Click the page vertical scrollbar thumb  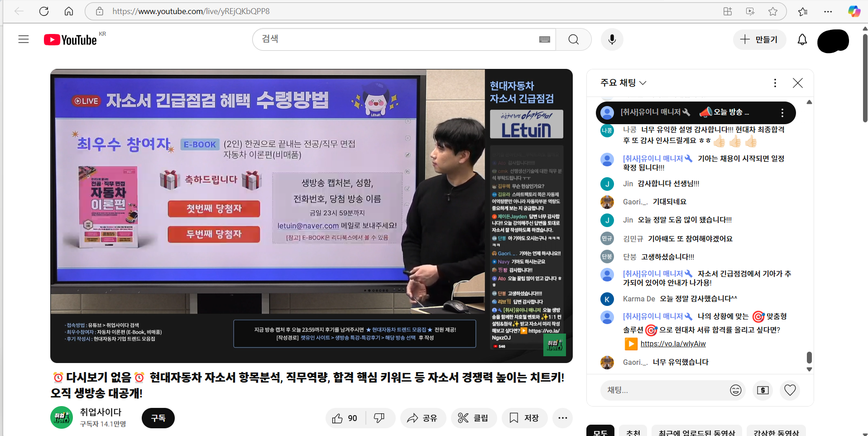tap(865, 77)
